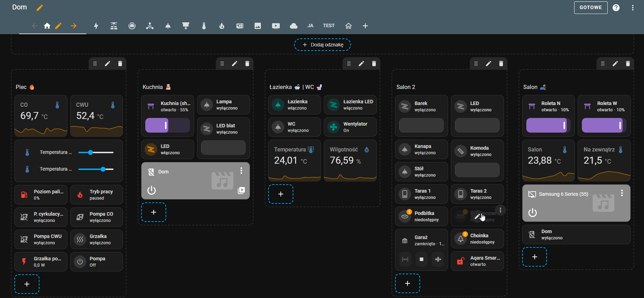Click the pencil icon next to Dom title
Viewport: 644px width, 298px height.
point(40,8)
